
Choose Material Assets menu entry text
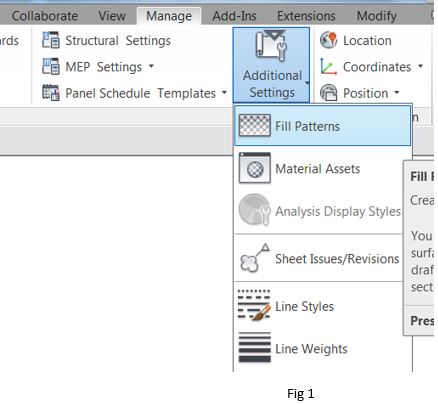coord(318,169)
